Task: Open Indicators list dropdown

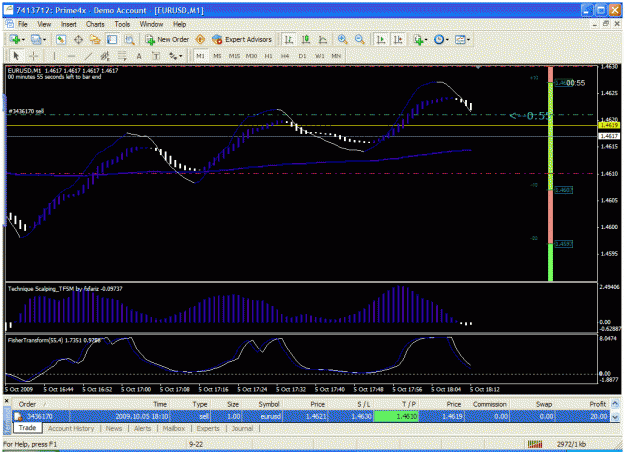Action: pyautogui.click(x=420, y=39)
